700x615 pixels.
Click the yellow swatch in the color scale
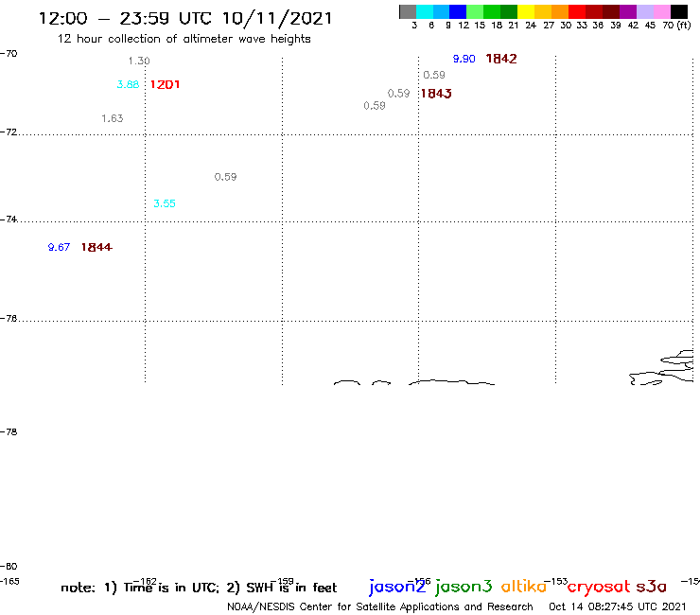coord(526,11)
